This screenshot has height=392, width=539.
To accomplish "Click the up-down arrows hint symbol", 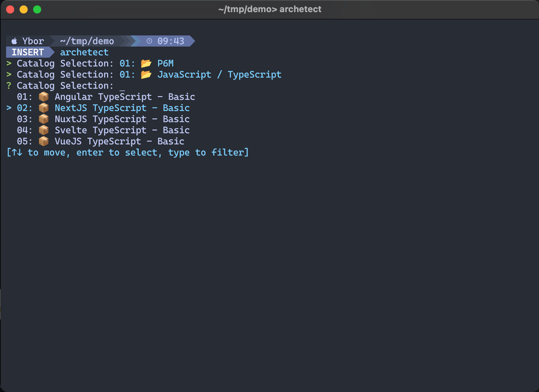I will click(x=17, y=152).
